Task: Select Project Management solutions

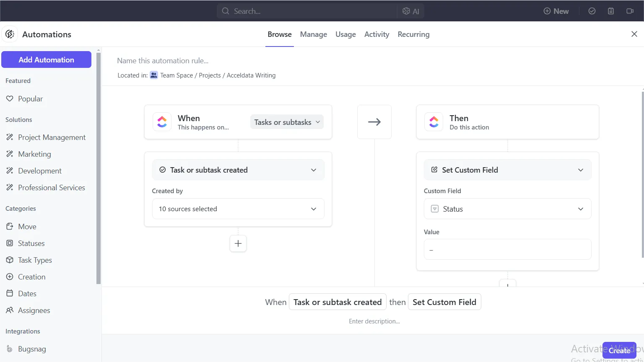Action: pyautogui.click(x=52, y=137)
